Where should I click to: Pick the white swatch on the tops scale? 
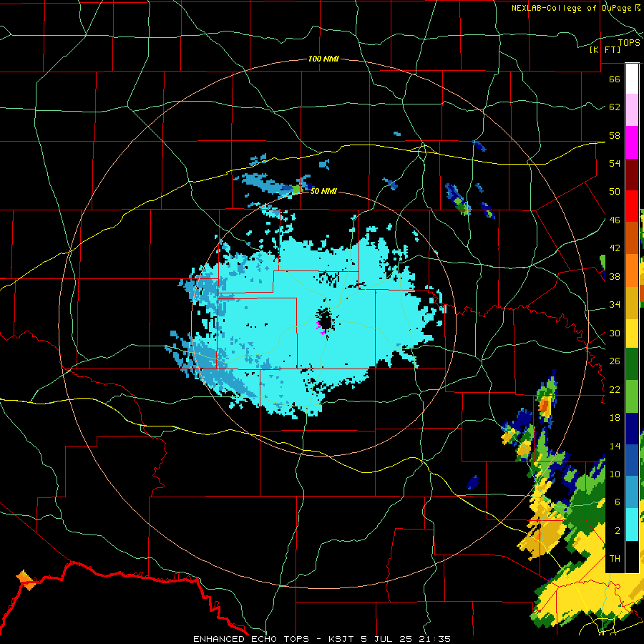point(632,79)
